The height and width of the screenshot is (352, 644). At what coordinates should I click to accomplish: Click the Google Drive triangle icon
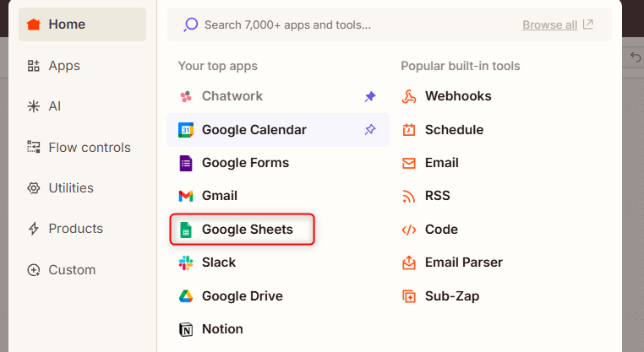[186, 296]
